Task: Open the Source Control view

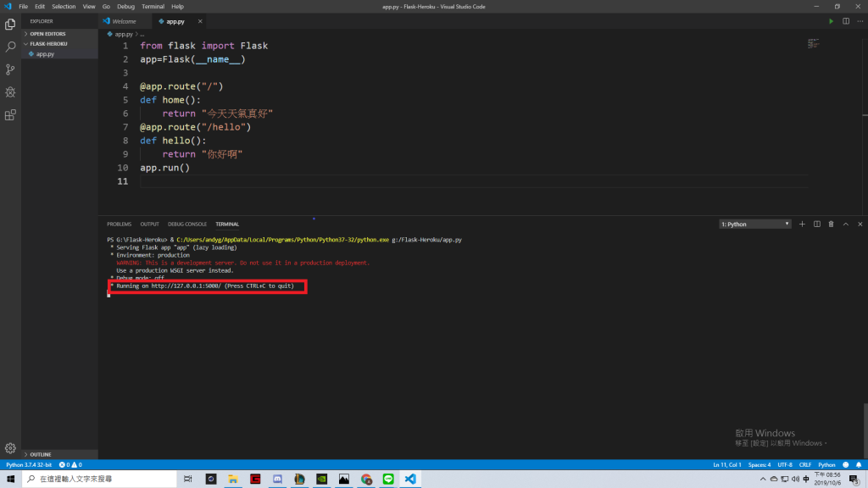Action: [10, 69]
